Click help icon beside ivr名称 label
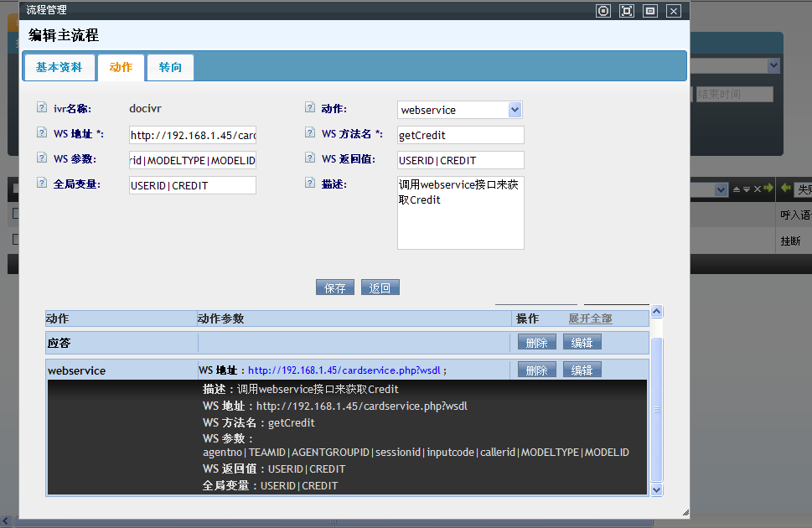Viewport: 812px width, 528px height. [42, 108]
